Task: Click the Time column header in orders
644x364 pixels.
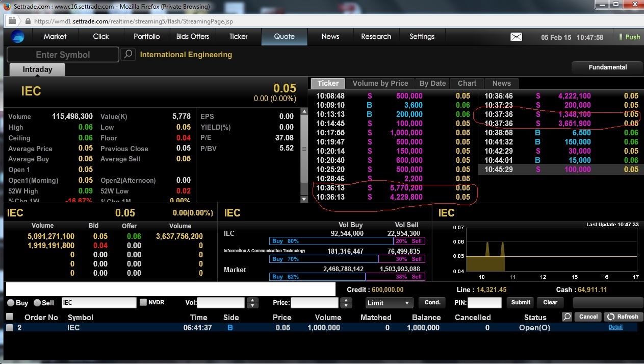Action: 199,318
